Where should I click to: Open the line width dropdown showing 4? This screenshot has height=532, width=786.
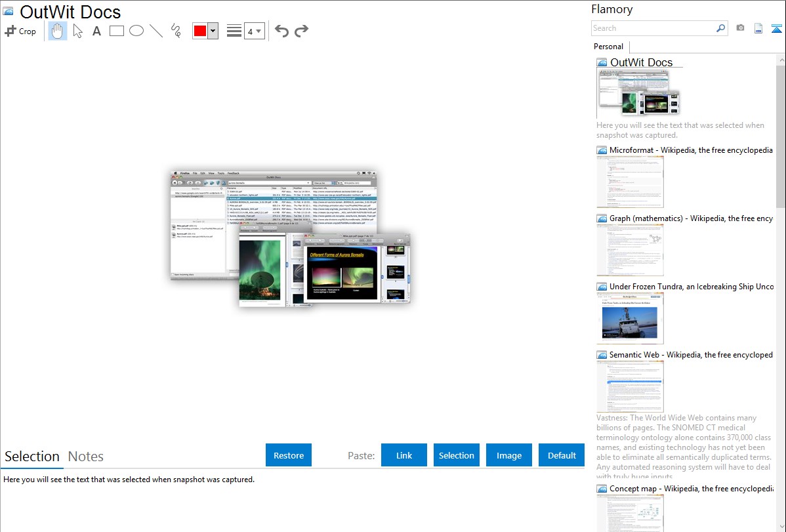[255, 31]
